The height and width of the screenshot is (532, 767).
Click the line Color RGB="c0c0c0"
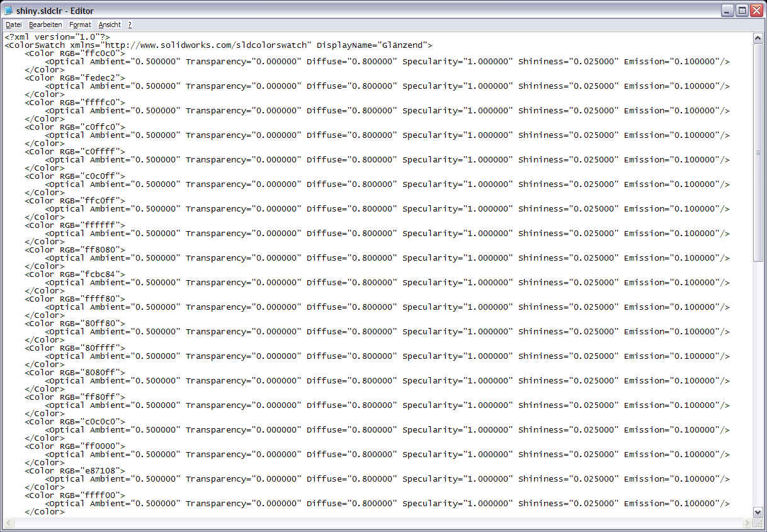tap(75, 422)
